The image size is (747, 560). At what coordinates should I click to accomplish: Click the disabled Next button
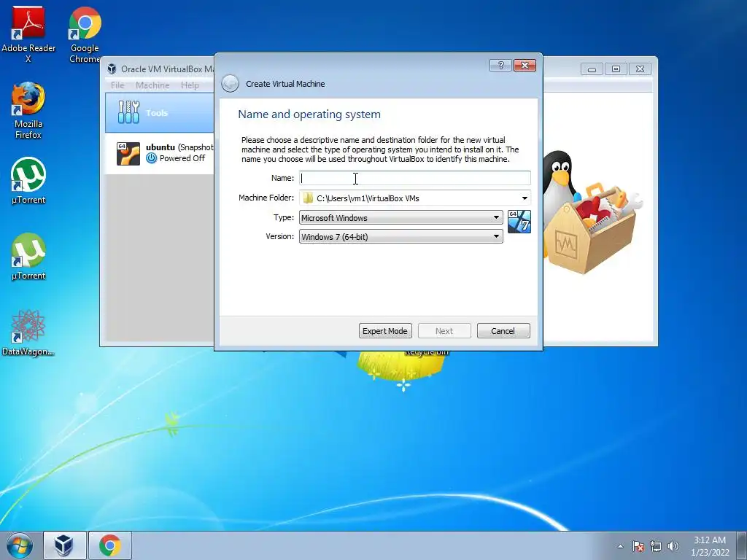[x=444, y=331]
